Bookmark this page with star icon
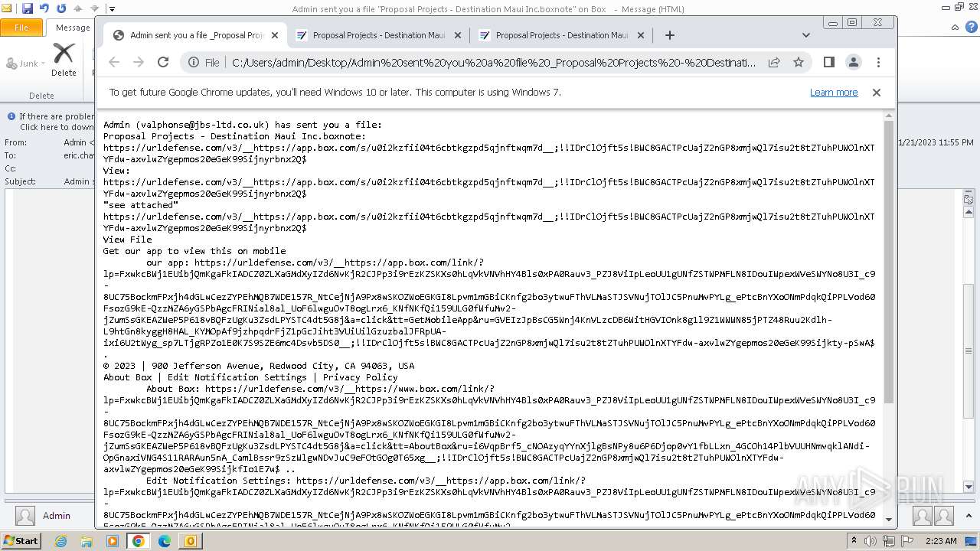 [799, 63]
